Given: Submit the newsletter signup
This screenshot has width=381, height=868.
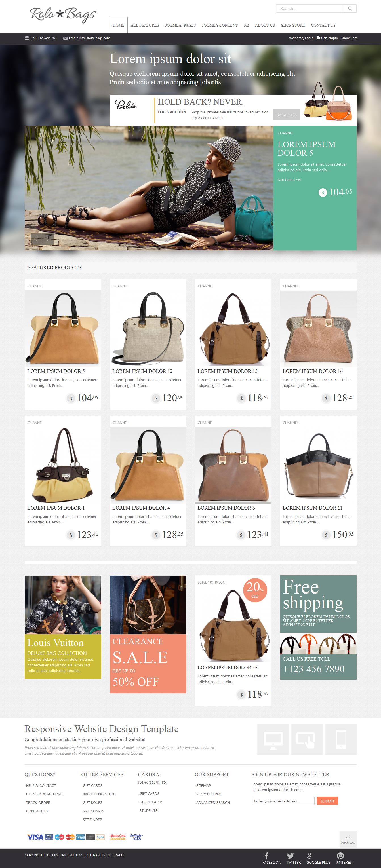Looking at the screenshot, I should (327, 801).
